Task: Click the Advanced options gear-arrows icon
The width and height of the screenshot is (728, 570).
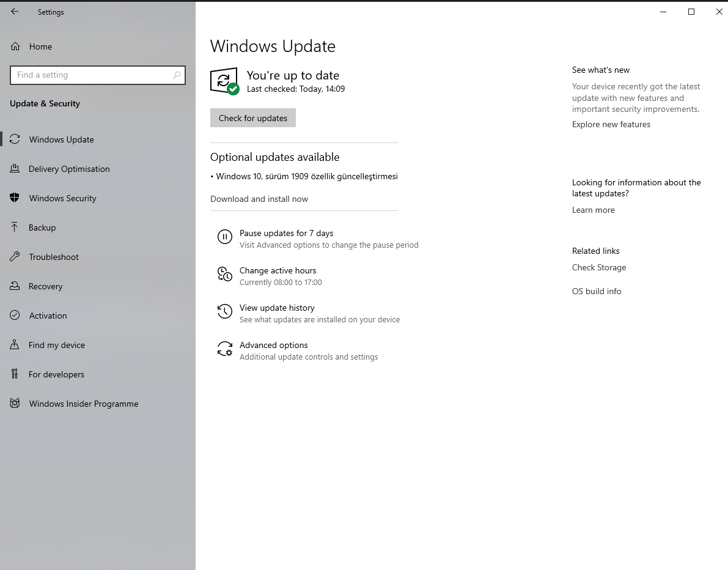Action: (x=225, y=349)
